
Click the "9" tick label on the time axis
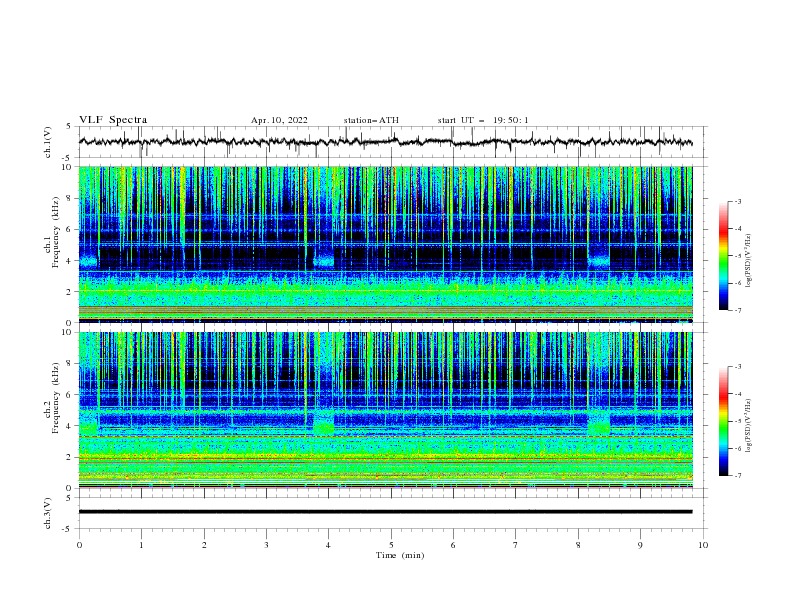[640, 545]
